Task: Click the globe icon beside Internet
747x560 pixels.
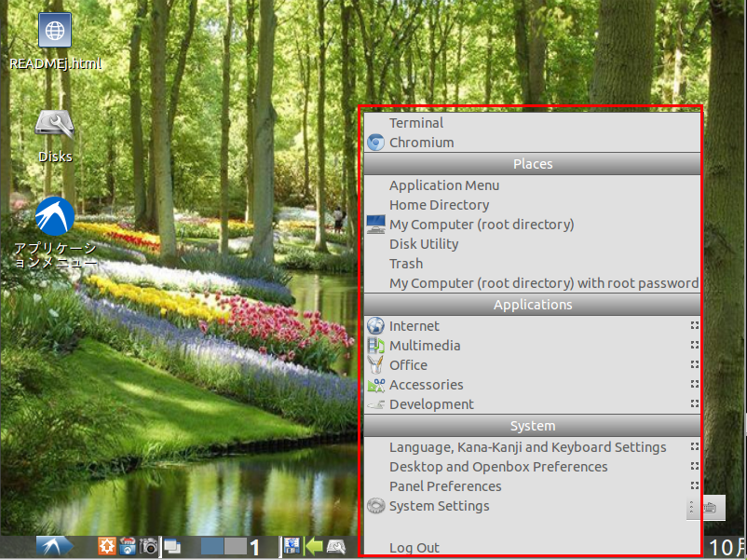Action: [376, 326]
